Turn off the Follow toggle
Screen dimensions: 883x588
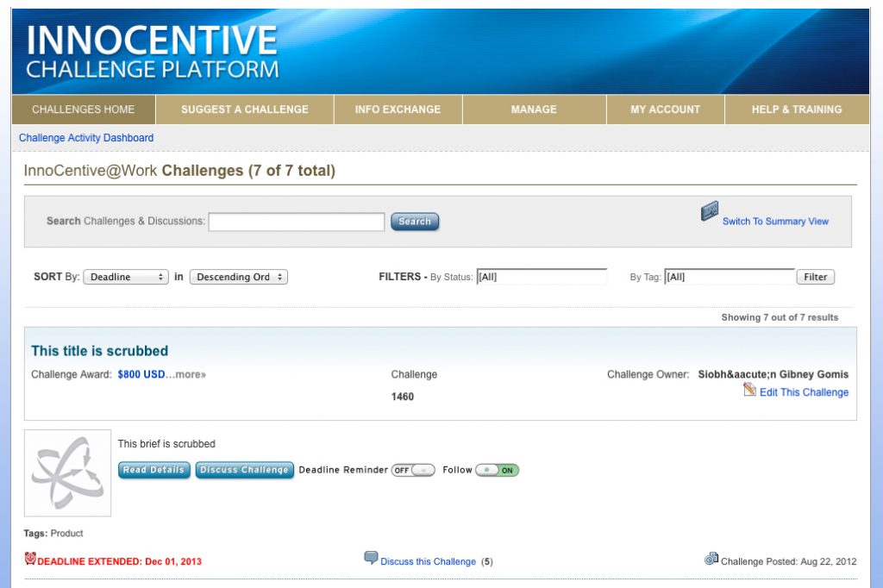pyautogui.click(x=497, y=470)
